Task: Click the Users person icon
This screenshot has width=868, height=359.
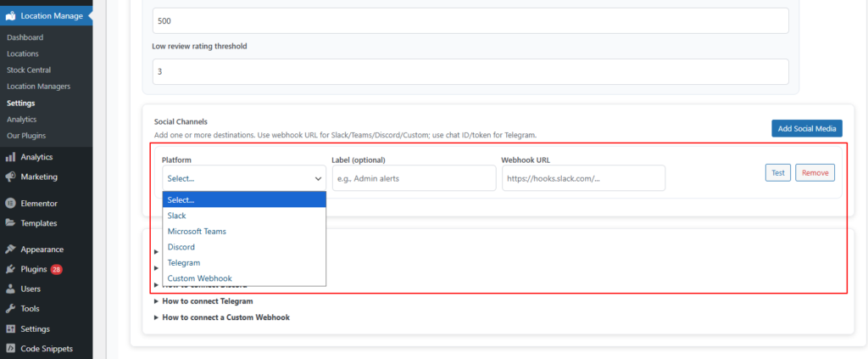Action: 10,289
